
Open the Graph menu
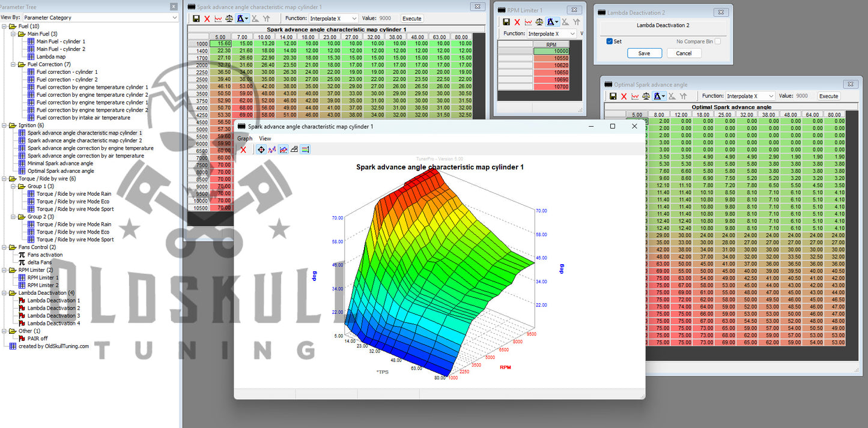(x=244, y=139)
